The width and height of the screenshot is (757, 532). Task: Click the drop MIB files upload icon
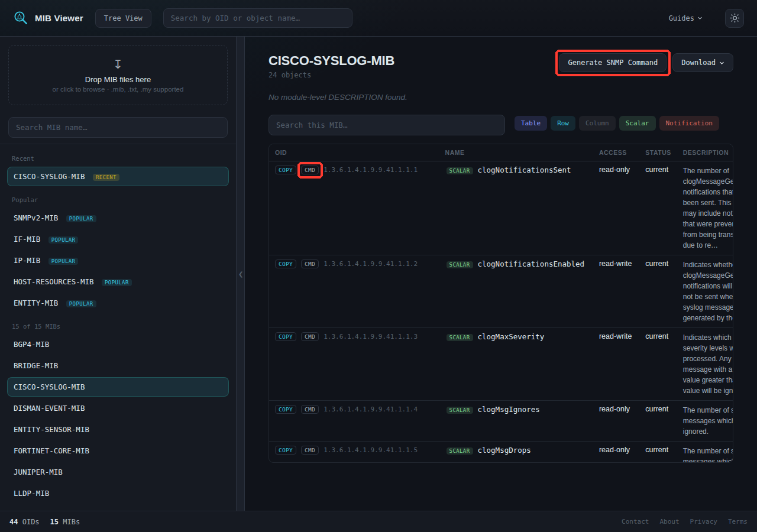coord(118,64)
